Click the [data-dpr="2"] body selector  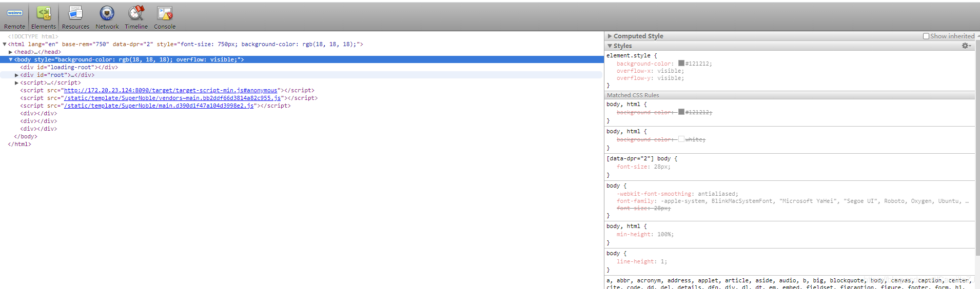tap(638, 158)
